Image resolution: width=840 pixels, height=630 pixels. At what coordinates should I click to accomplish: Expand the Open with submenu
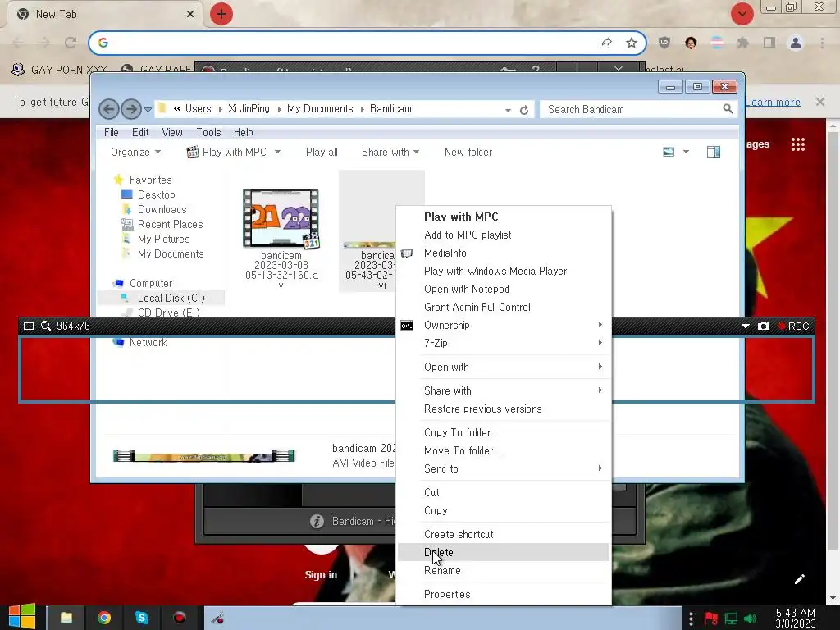(504, 367)
